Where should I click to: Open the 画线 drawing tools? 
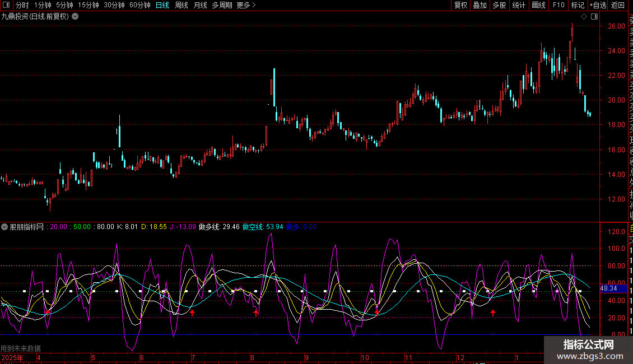(538, 5)
